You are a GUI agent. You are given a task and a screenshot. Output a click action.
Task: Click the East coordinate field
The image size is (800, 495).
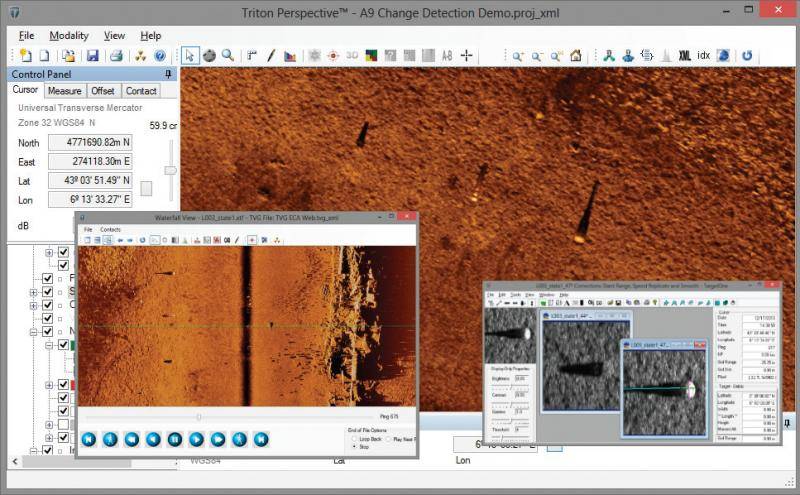click(90, 162)
